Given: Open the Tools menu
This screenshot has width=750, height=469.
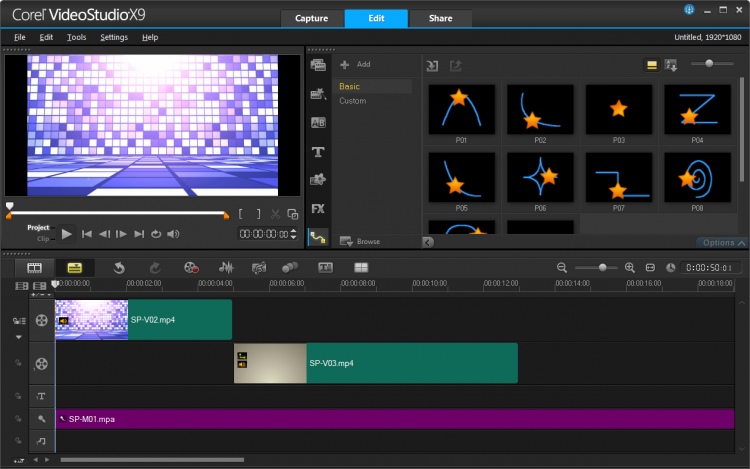Looking at the screenshot, I should point(76,37).
